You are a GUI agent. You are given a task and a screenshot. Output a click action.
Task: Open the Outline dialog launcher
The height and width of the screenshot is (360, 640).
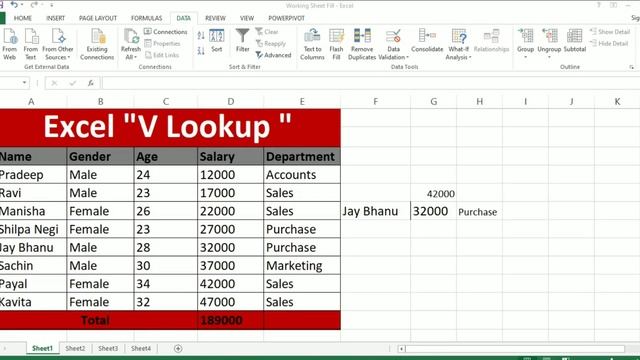click(x=631, y=67)
